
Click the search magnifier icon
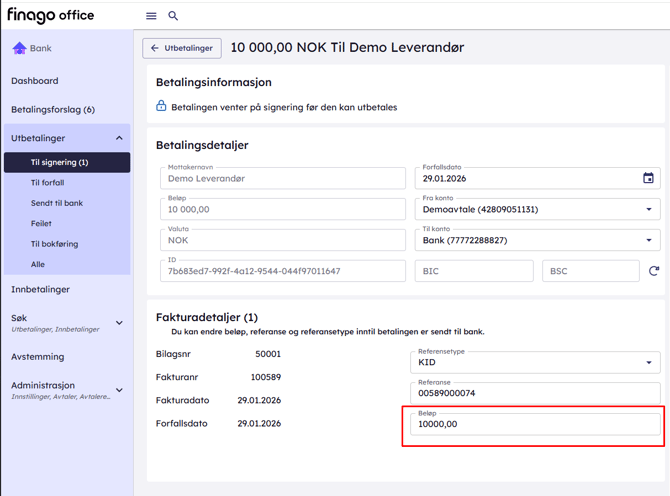point(173,16)
